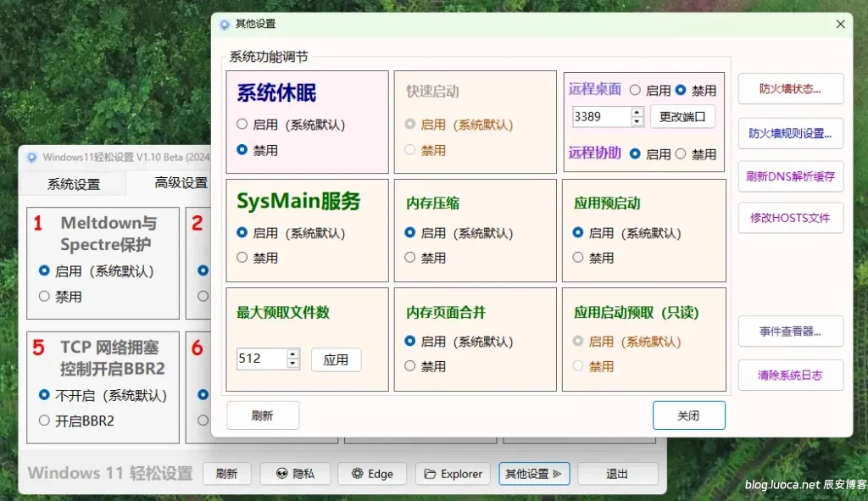
Task: Increase 最大预取文件数 with up arrow
Action: pos(293,354)
